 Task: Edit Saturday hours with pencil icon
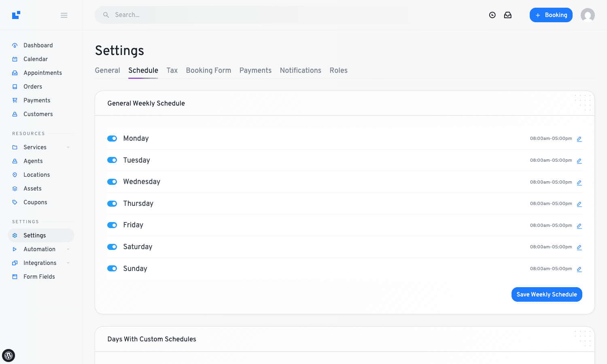coord(579,247)
